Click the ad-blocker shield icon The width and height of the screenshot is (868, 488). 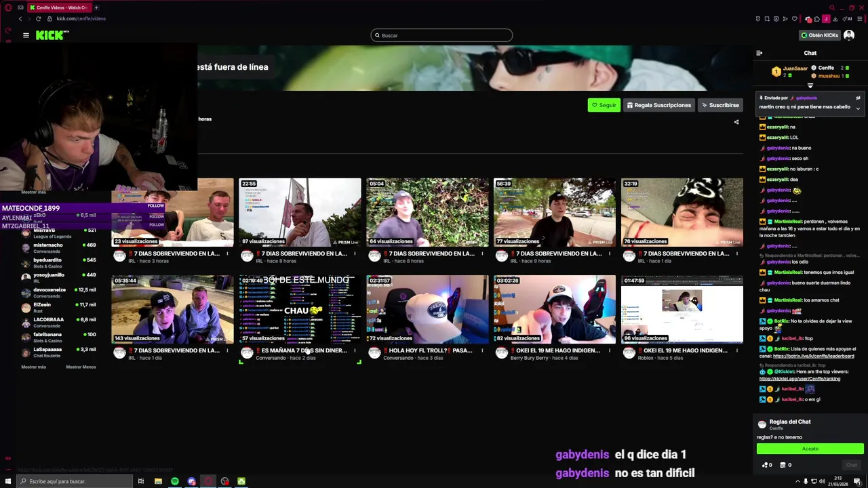point(776,18)
